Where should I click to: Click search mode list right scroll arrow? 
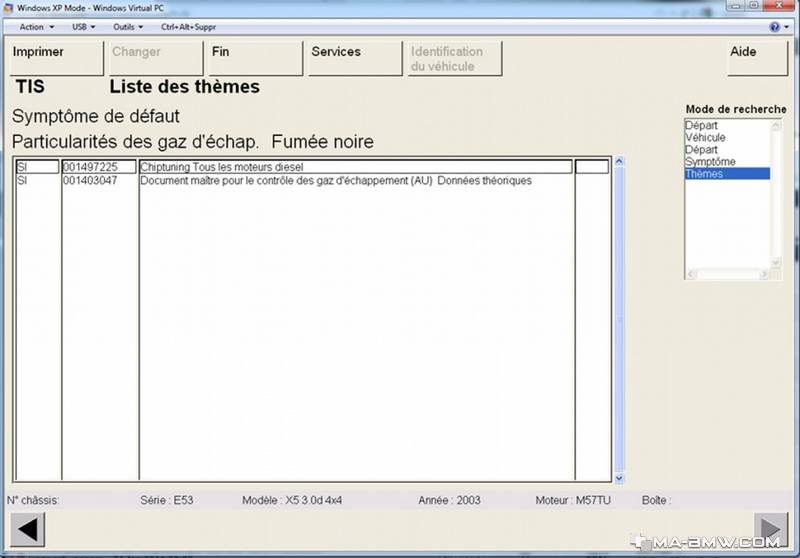click(763, 274)
